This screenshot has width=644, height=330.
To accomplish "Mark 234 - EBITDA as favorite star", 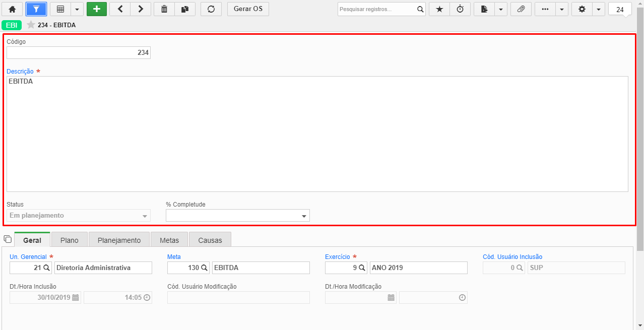I will (31, 25).
